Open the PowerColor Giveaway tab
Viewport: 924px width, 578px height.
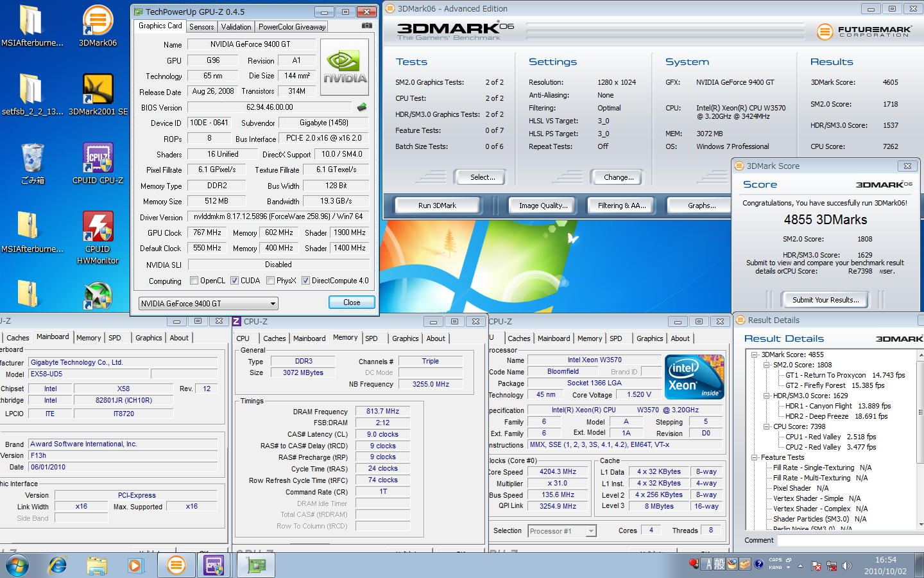tap(292, 26)
